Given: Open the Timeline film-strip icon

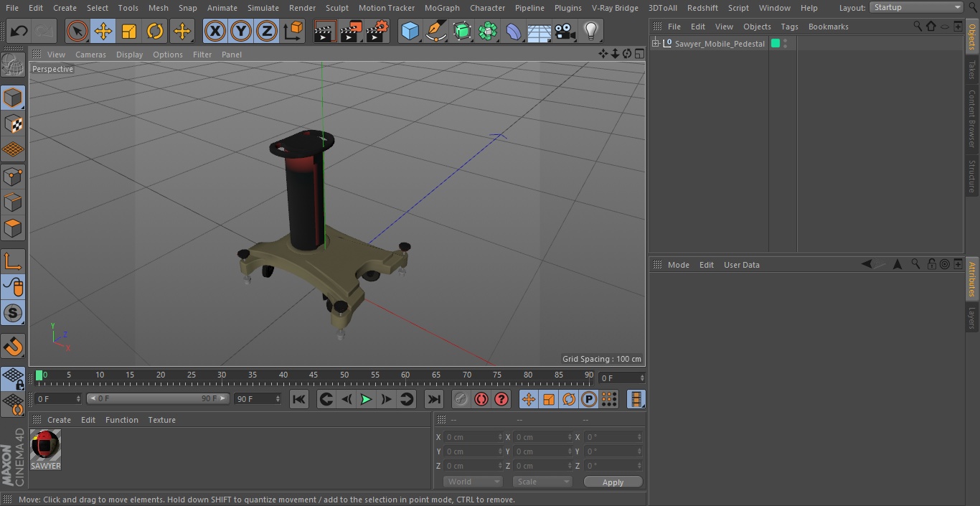Looking at the screenshot, I should [x=636, y=399].
